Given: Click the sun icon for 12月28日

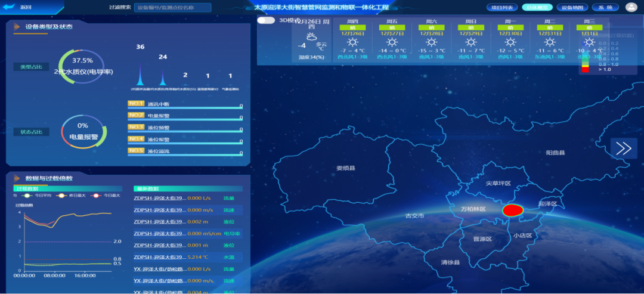Looking at the screenshot, I should (431, 42).
